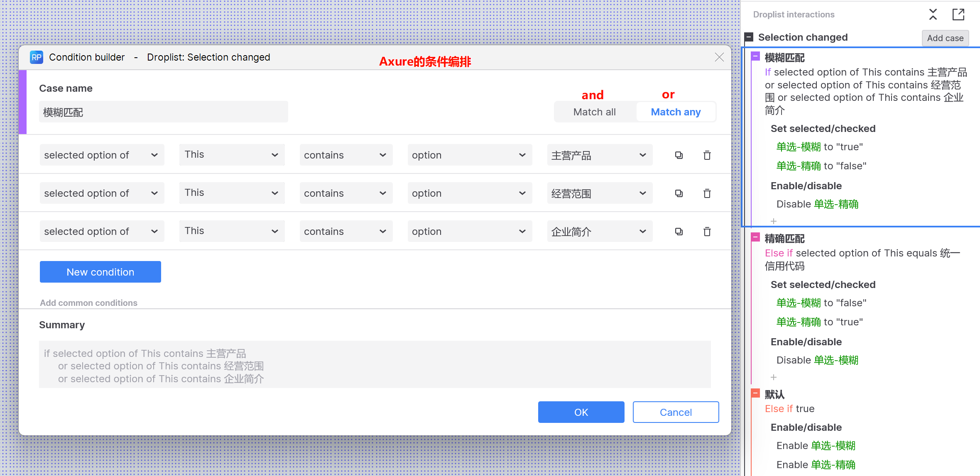Select 单选-精确 to "false" action

click(821, 166)
